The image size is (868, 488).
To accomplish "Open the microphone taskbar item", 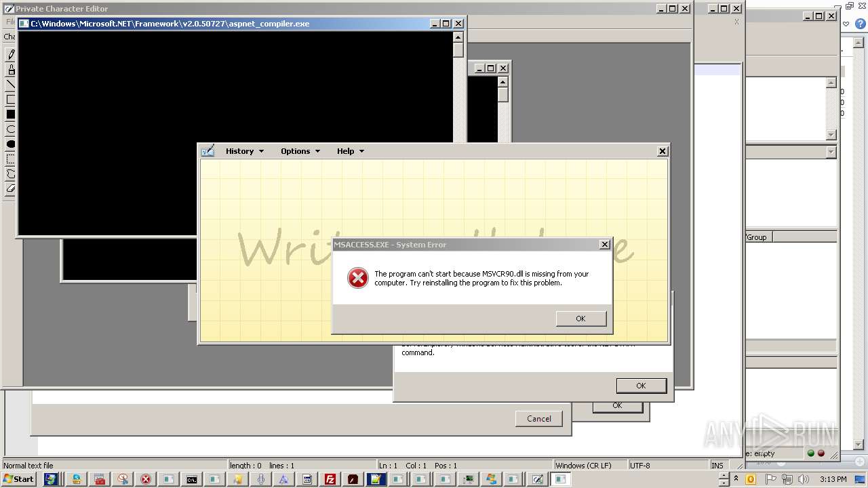I will [x=261, y=479].
